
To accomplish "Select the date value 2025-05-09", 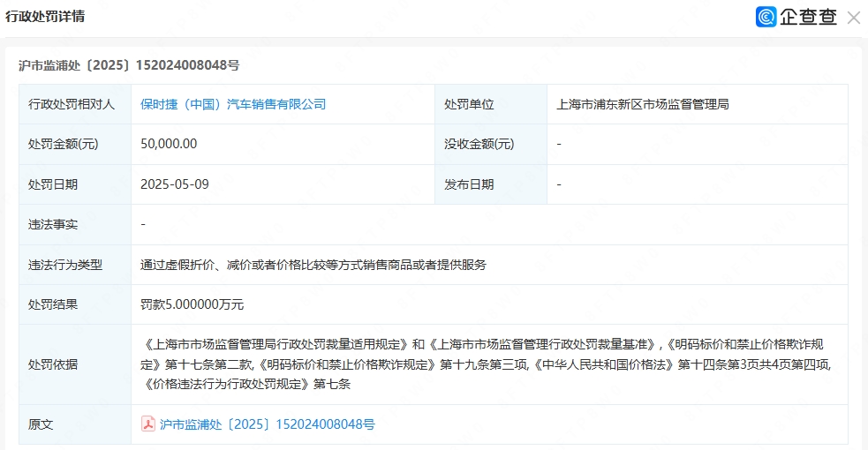I will pyautogui.click(x=174, y=184).
